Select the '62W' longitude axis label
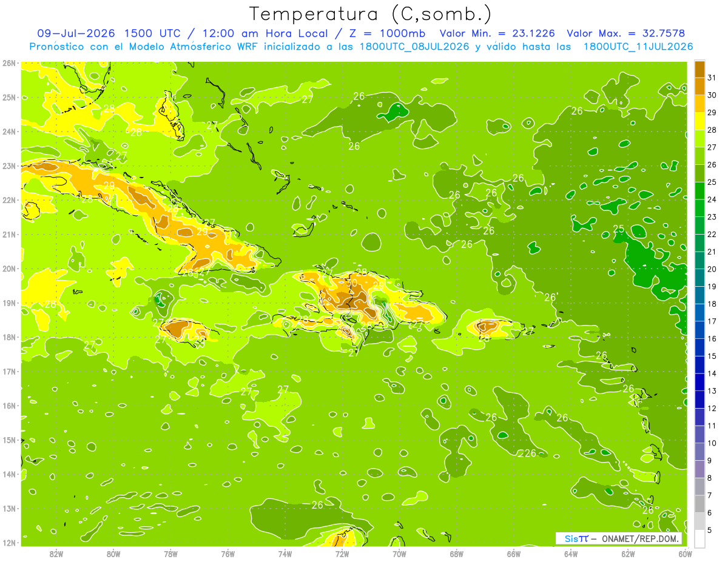728x562 pixels. pos(628,554)
